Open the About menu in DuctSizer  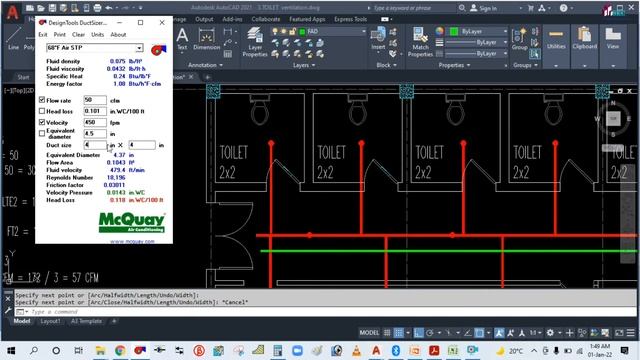click(118, 35)
